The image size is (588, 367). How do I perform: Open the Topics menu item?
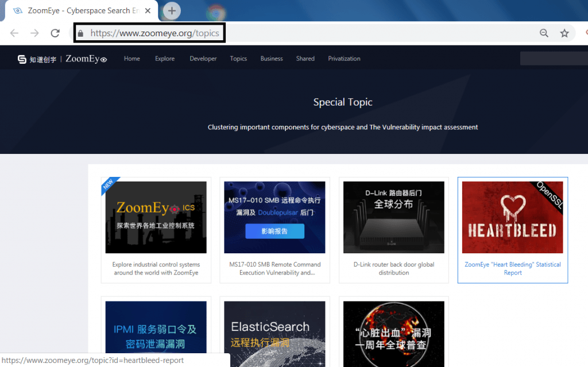point(238,59)
